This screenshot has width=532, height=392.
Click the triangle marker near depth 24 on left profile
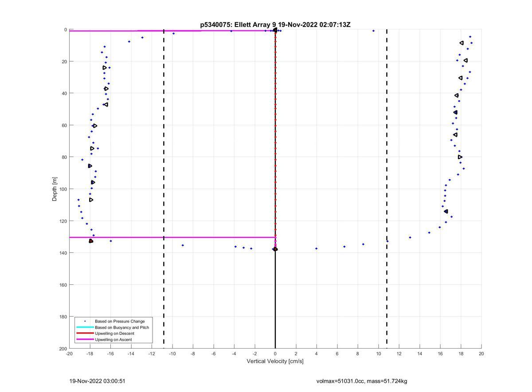coord(105,68)
